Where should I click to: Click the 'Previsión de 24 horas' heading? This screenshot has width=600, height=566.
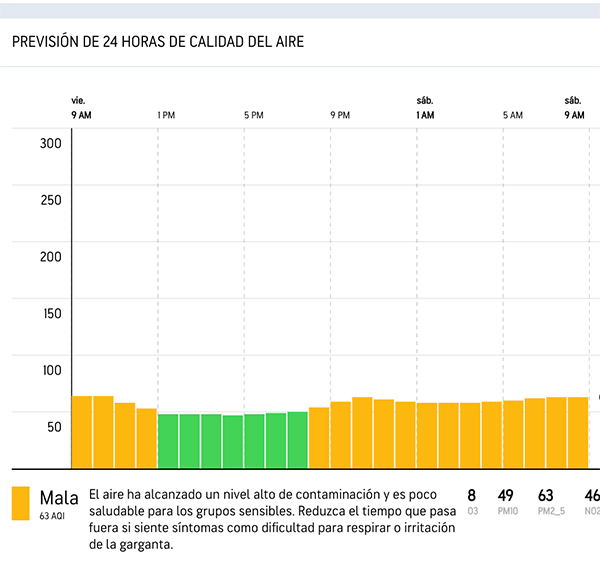[x=157, y=42]
